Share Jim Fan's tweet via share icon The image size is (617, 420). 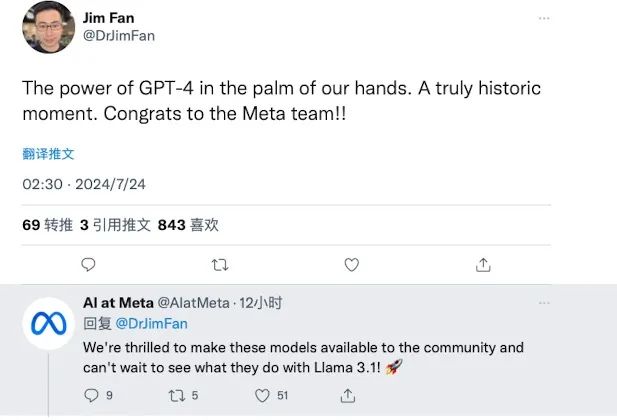pyautogui.click(x=483, y=265)
